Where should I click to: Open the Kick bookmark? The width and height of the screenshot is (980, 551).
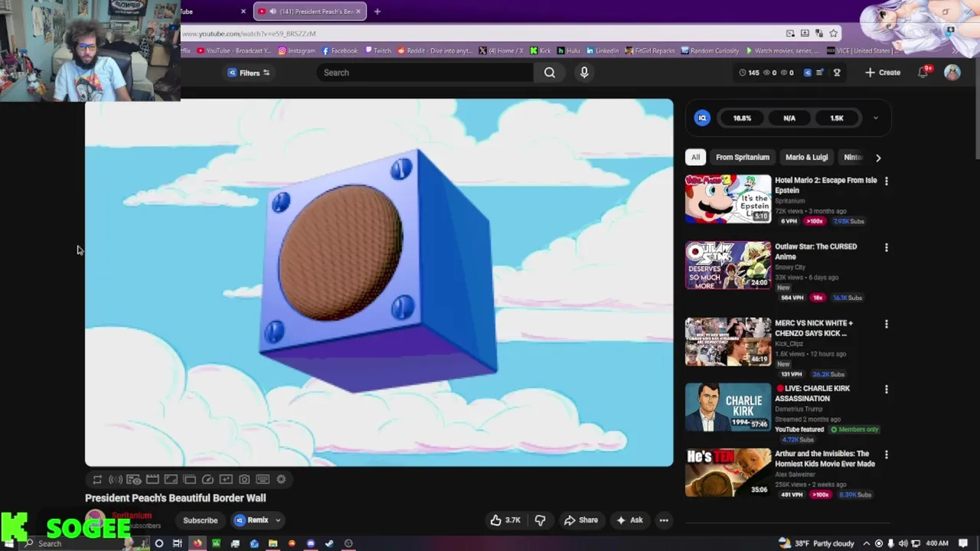click(x=541, y=51)
